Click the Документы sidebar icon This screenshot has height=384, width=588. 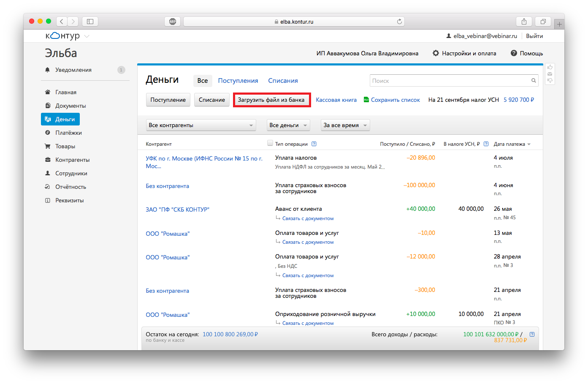(48, 106)
